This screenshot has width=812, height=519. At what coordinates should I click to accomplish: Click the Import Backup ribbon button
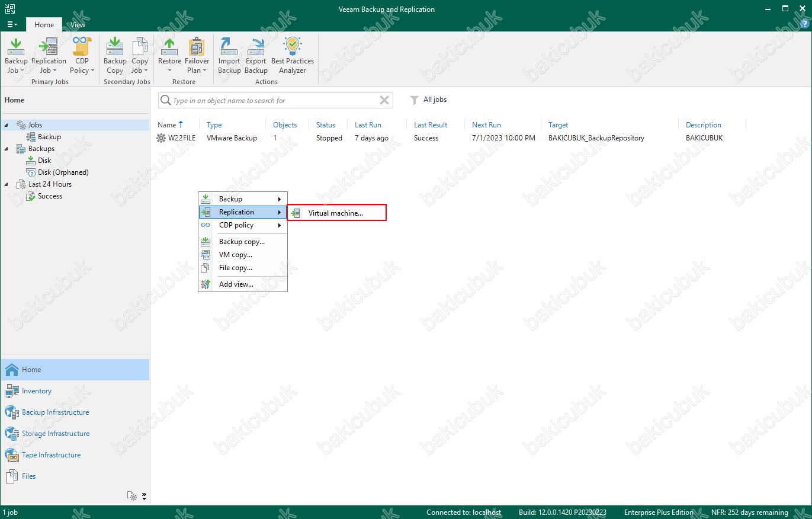(x=229, y=56)
